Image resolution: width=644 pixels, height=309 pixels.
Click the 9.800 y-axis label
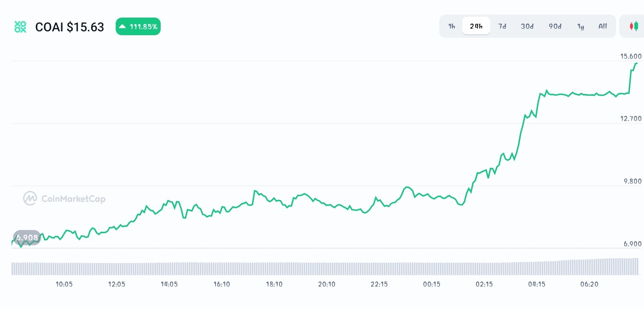632,181
